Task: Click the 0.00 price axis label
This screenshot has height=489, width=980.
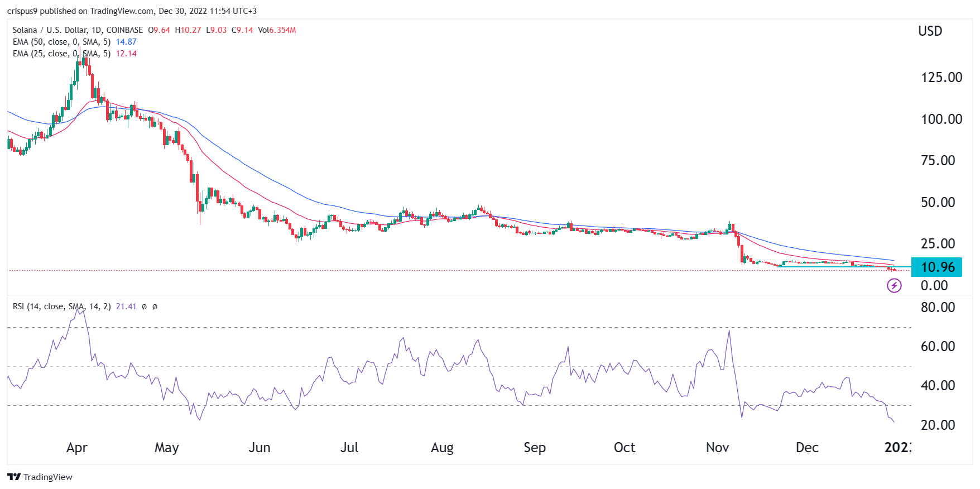Action: coord(934,285)
